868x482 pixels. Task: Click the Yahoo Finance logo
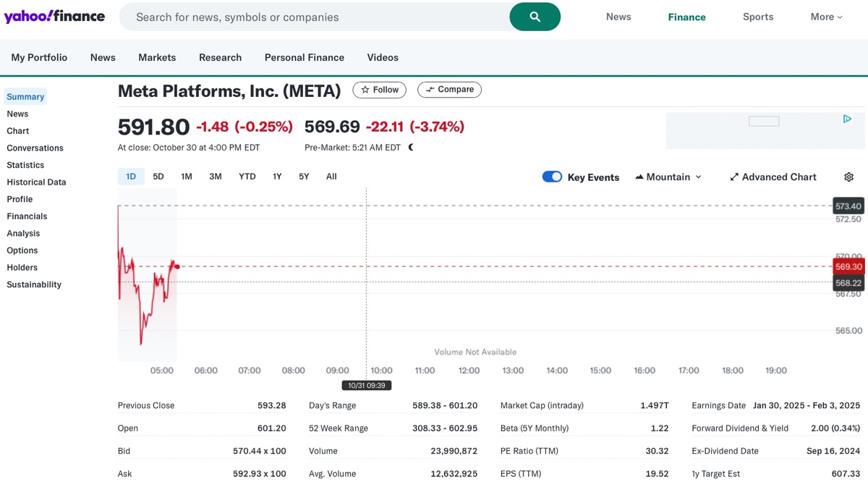click(x=54, y=15)
